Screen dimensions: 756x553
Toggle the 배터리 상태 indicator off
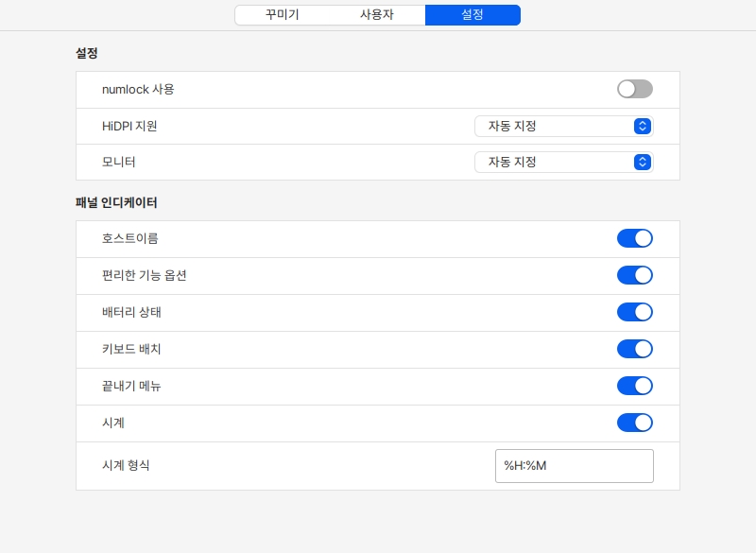tap(634, 312)
